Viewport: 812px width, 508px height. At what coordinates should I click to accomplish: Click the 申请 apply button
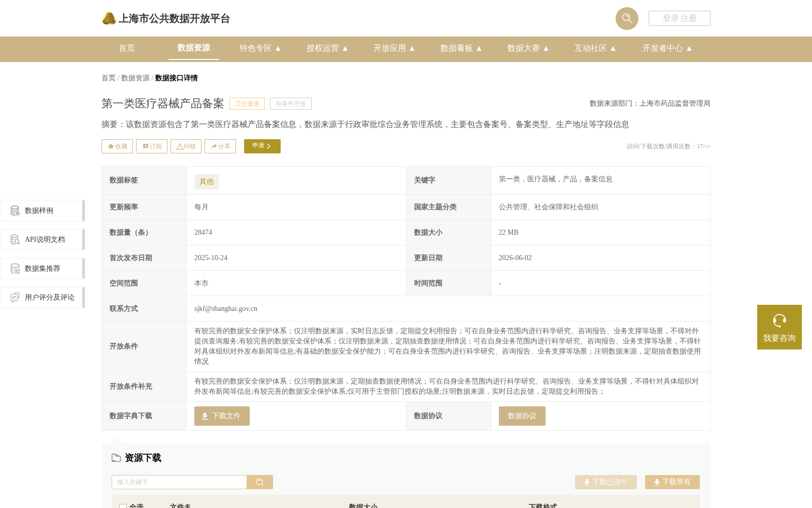(262, 146)
